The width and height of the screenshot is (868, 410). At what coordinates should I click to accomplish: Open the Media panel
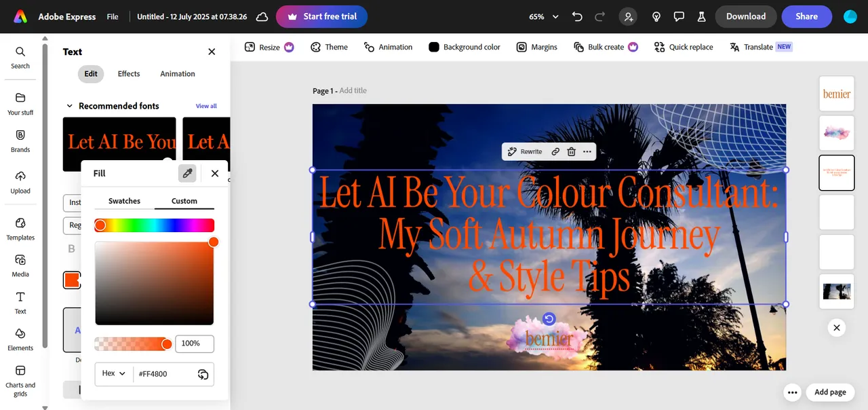click(x=20, y=265)
